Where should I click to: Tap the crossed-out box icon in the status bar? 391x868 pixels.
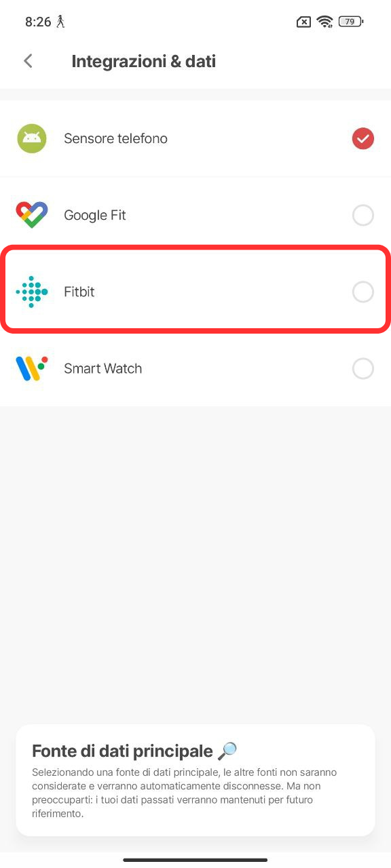(304, 22)
